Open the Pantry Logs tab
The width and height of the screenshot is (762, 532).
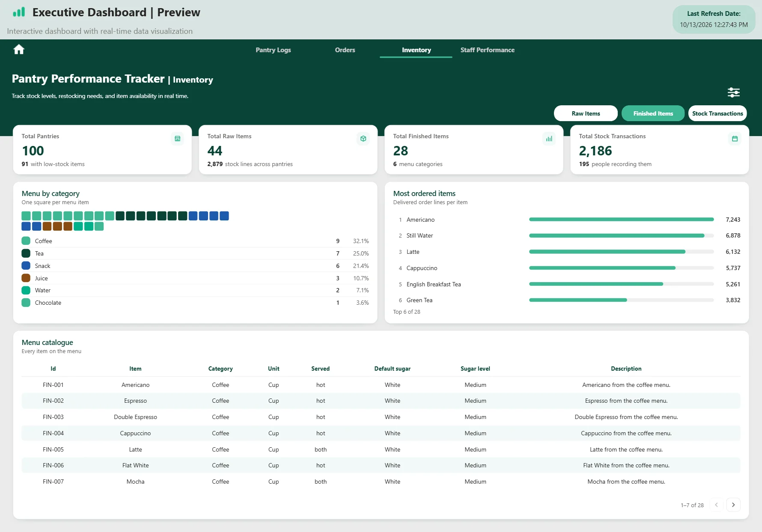[x=273, y=50]
